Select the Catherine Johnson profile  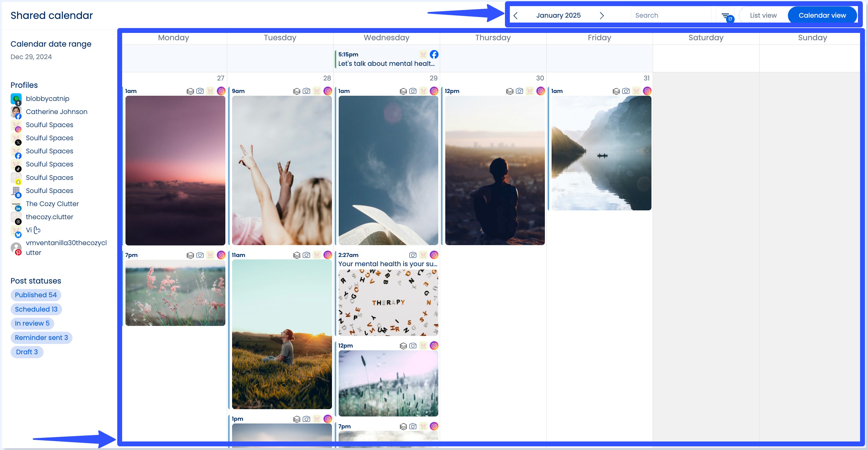click(x=57, y=111)
